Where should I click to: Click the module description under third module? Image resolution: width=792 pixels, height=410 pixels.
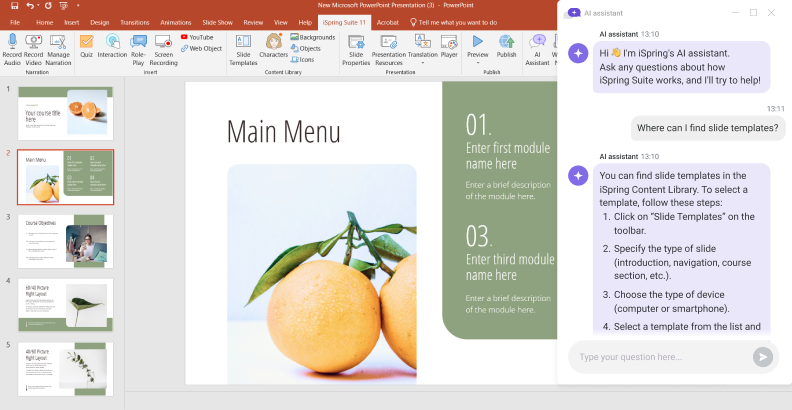[x=508, y=304]
